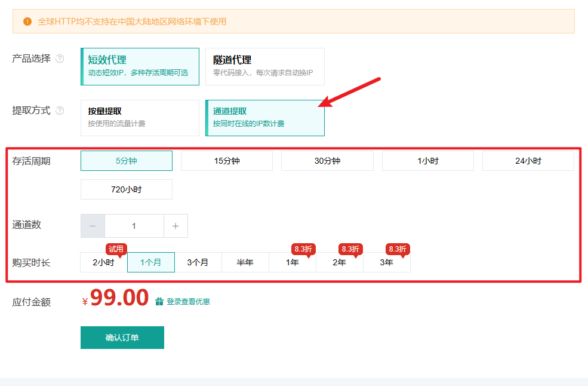Viewport: 588px width, 386px height.
Task: Click the channel count input field
Action: click(x=134, y=226)
